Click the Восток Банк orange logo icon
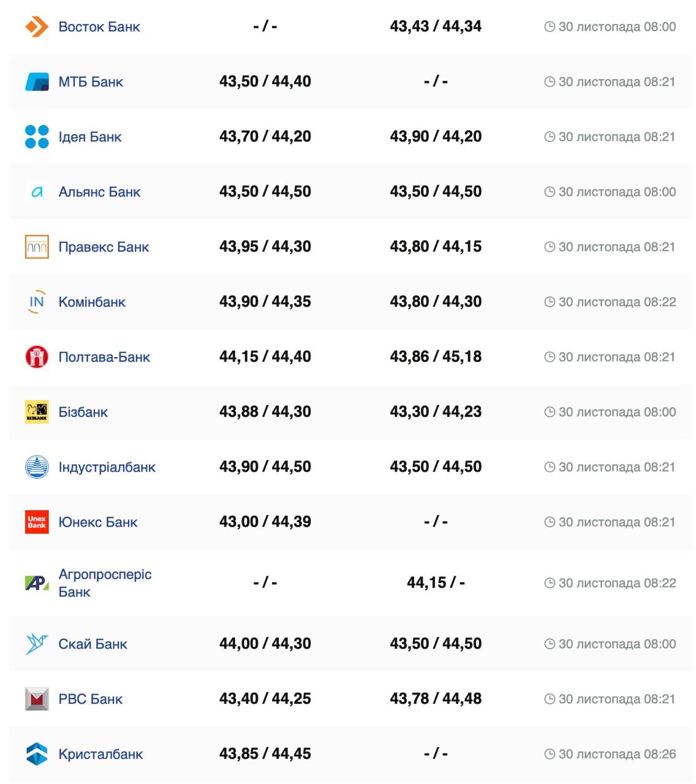The width and height of the screenshot is (696, 784). tap(37, 27)
